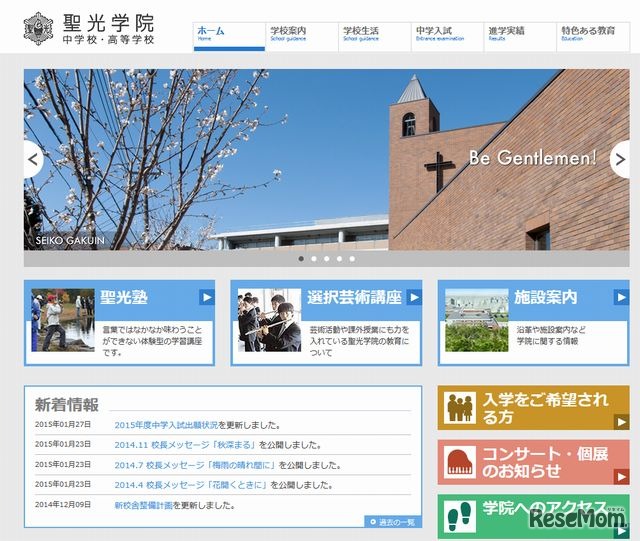Click arrow icon on 聖光塾 card
Screen dimensions: 640x541
pyautogui.click(x=207, y=297)
